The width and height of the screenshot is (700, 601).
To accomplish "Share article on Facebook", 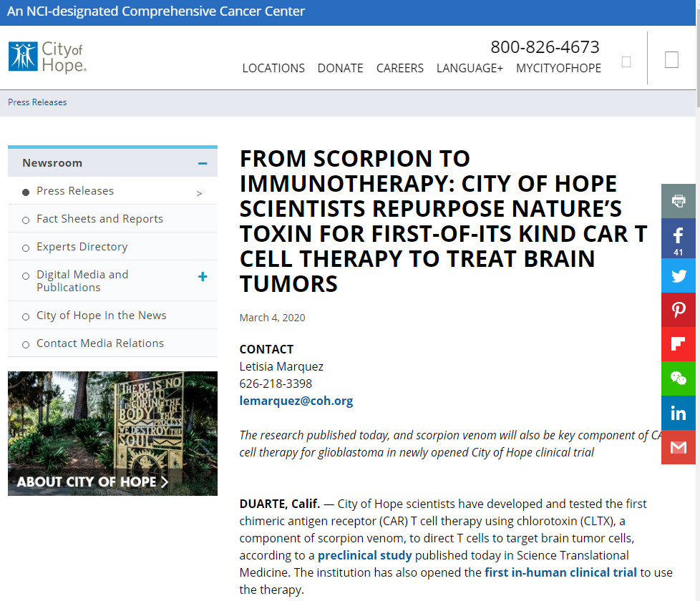I will click(x=678, y=238).
